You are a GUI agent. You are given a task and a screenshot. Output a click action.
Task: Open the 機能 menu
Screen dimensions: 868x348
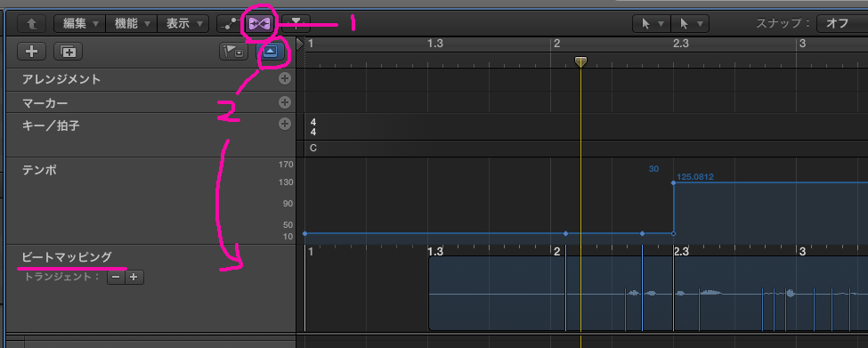[x=131, y=23]
